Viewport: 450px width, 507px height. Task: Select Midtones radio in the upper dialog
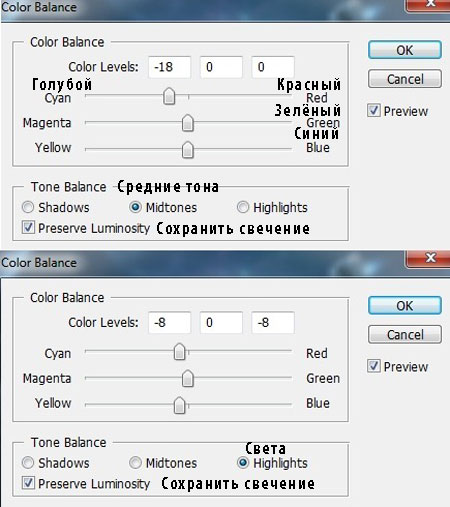(135, 207)
